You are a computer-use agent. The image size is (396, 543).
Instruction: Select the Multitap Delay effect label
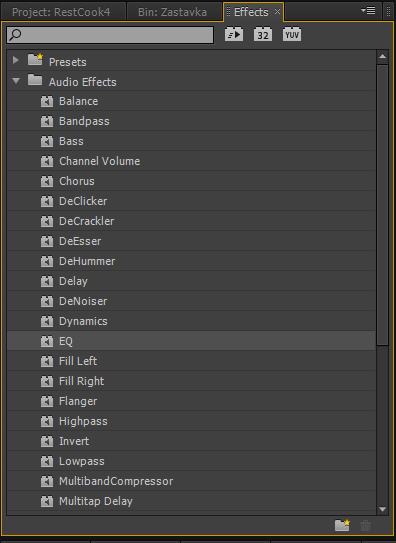(96, 502)
